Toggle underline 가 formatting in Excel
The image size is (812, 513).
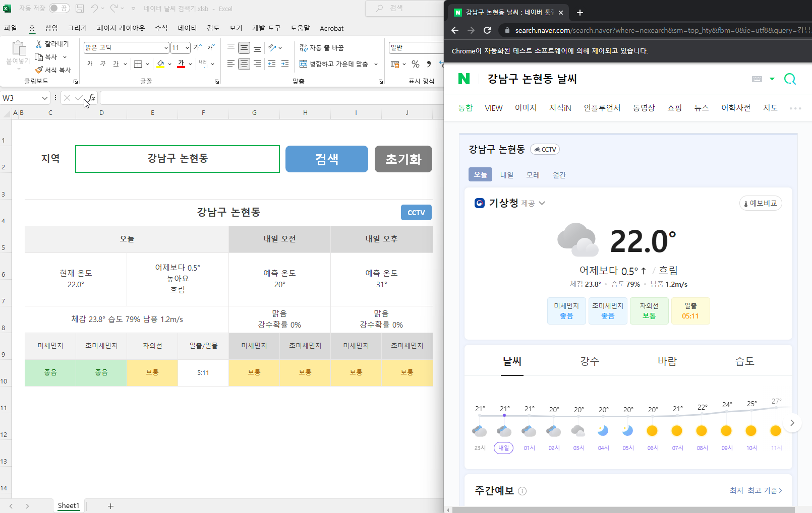click(x=116, y=63)
